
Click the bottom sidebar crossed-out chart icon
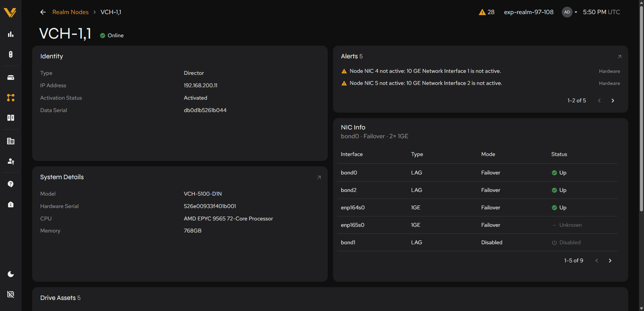click(11, 294)
